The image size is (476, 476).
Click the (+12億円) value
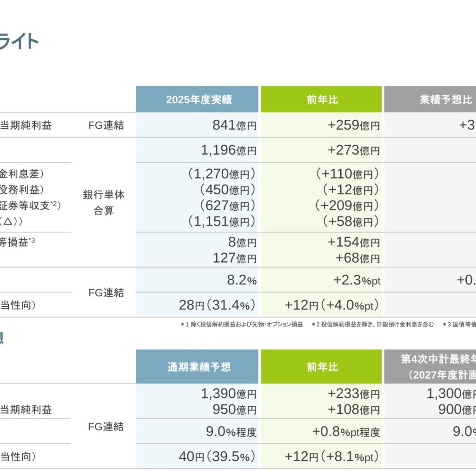click(x=350, y=190)
